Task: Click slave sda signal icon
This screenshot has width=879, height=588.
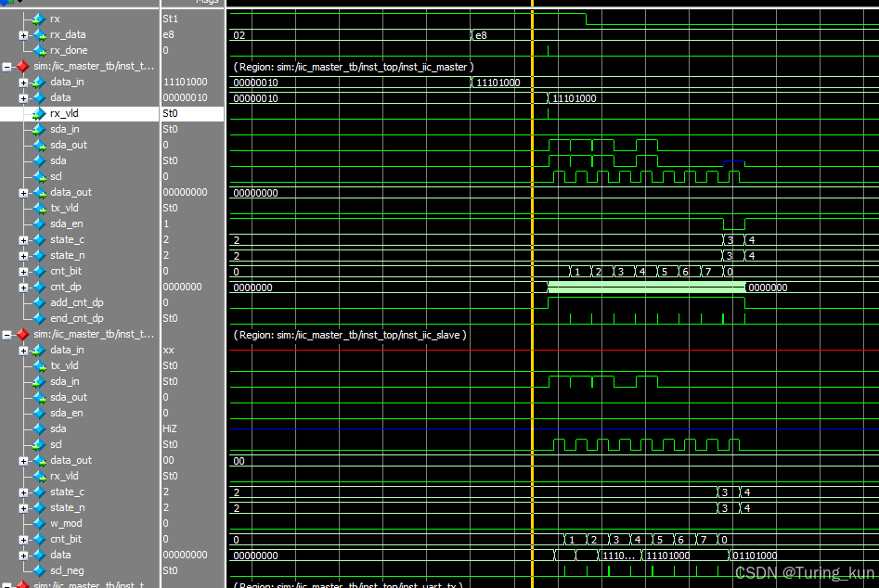Action: [39, 428]
